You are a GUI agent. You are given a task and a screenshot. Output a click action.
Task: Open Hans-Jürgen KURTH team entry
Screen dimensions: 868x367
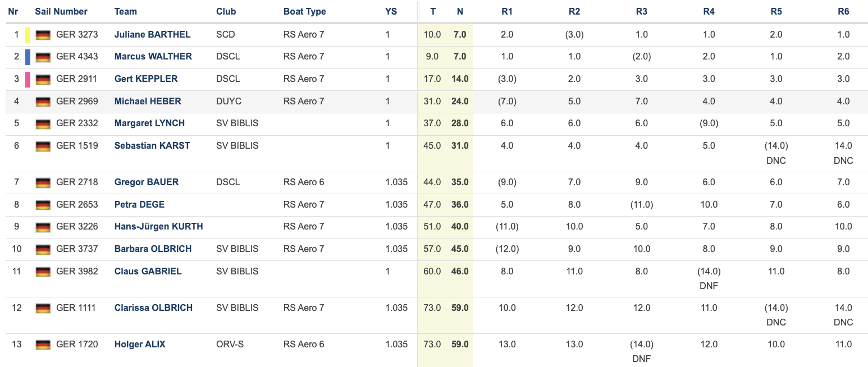click(158, 226)
